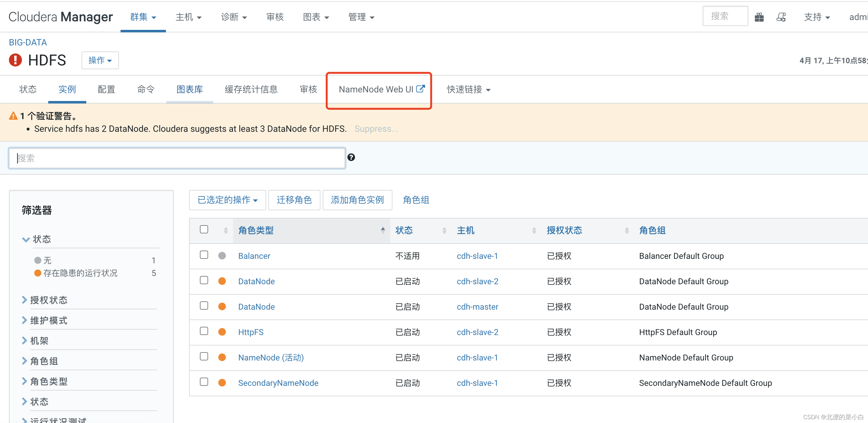Sort by role type using sort arrow
Viewport: 868px width, 423px height.
(x=383, y=230)
